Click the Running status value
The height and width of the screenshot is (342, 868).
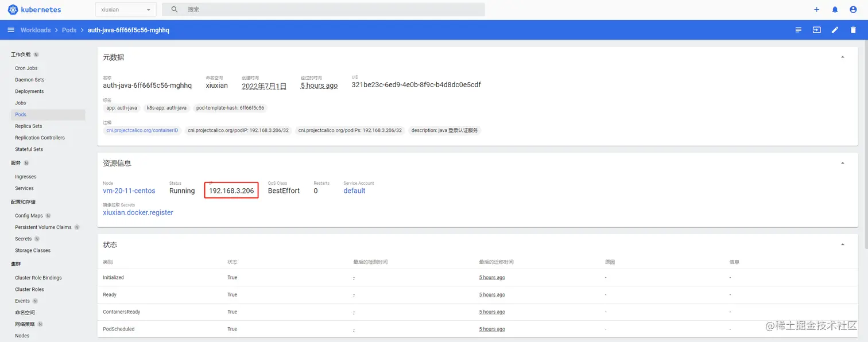click(x=182, y=191)
